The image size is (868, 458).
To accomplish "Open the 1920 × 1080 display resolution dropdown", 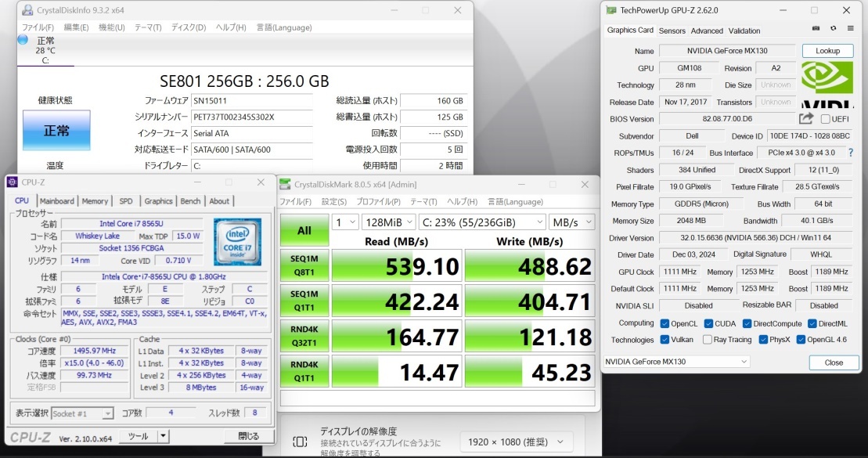I will pyautogui.click(x=516, y=442).
